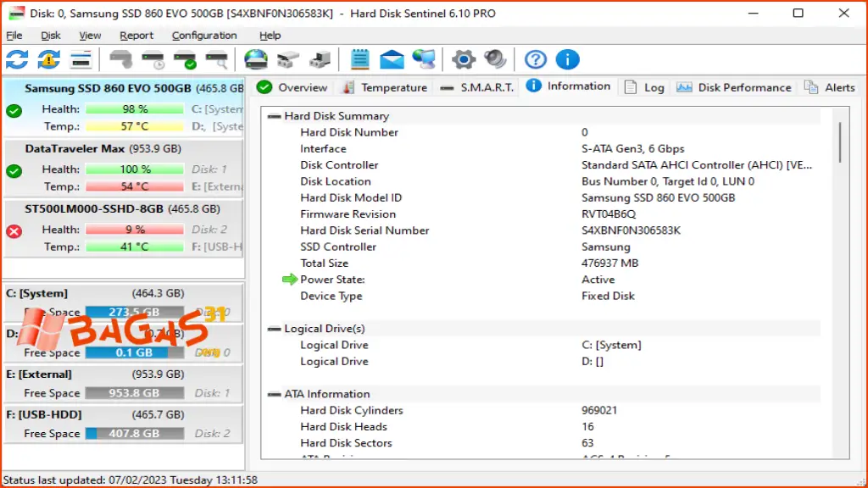Click the Total Size 476937 MB value

(x=610, y=263)
